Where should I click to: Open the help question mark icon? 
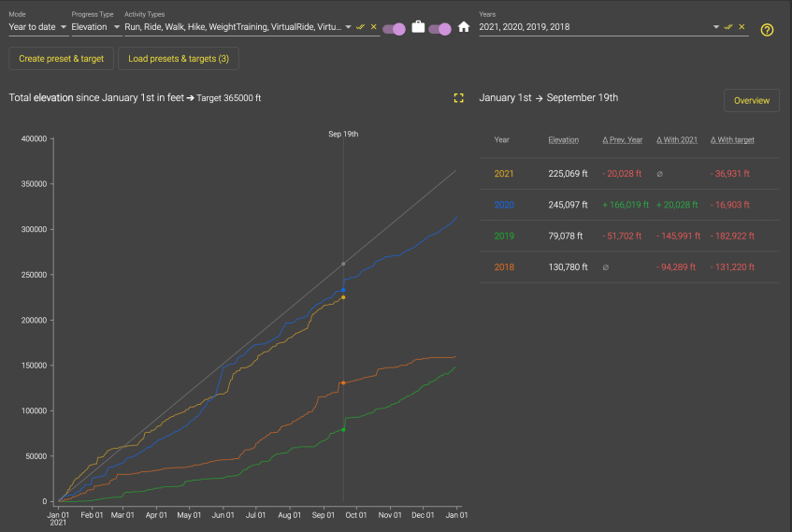click(767, 29)
